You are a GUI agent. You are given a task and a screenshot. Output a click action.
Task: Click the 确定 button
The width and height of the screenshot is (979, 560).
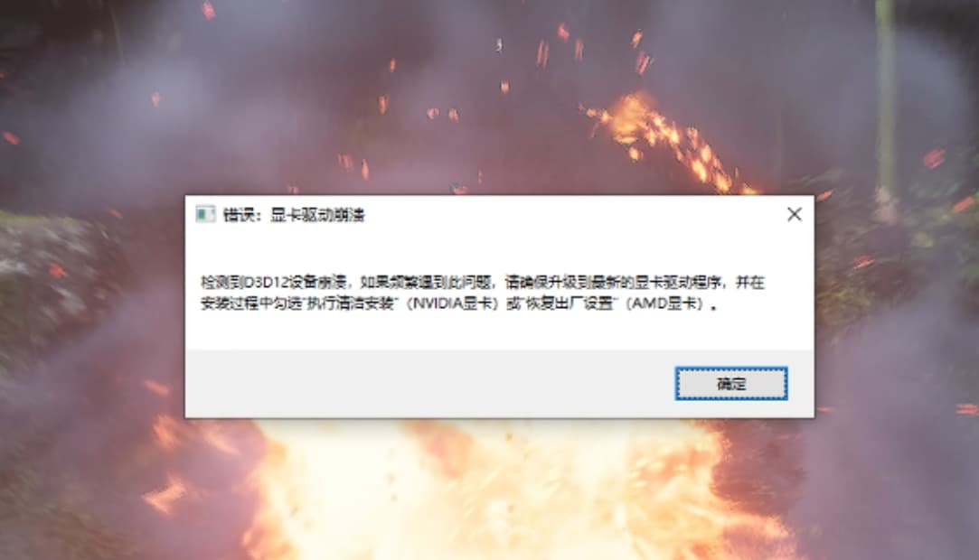pos(731,384)
